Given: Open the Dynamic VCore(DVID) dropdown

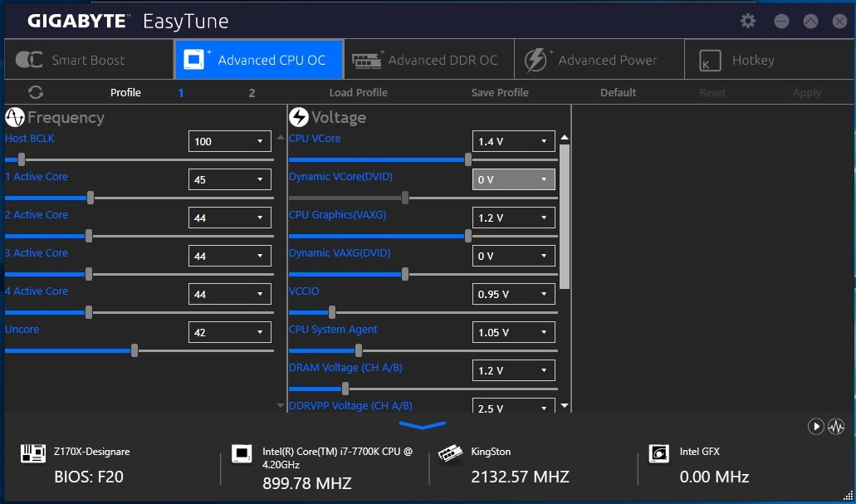Looking at the screenshot, I should point(514,179).
